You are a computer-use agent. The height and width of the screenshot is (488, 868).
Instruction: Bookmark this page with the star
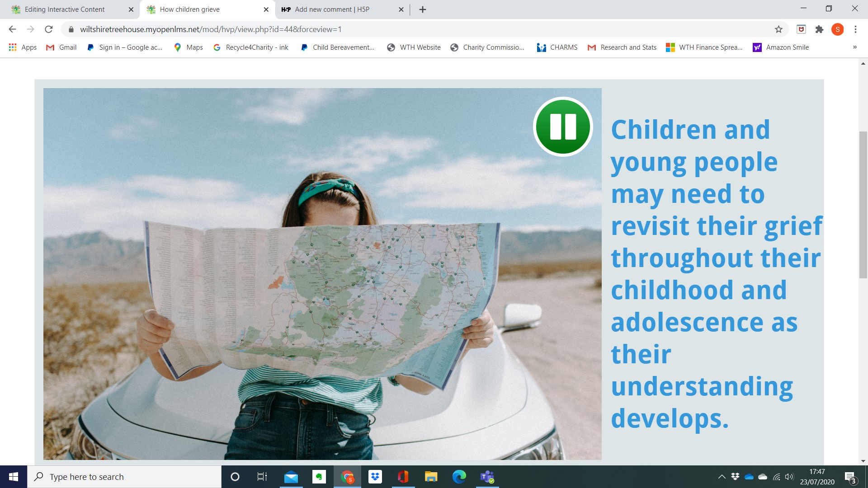coord(778,29)
